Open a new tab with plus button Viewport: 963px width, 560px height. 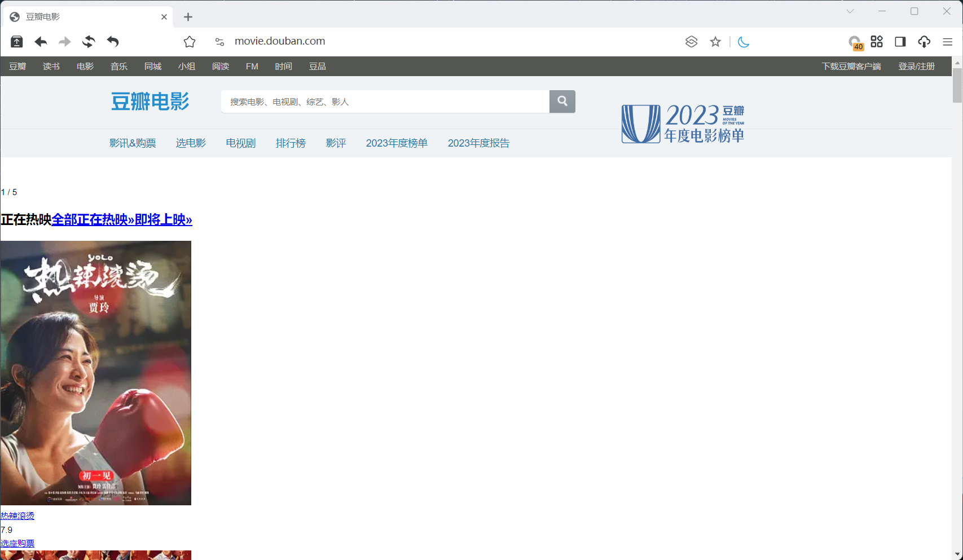(x=188, y=17)
